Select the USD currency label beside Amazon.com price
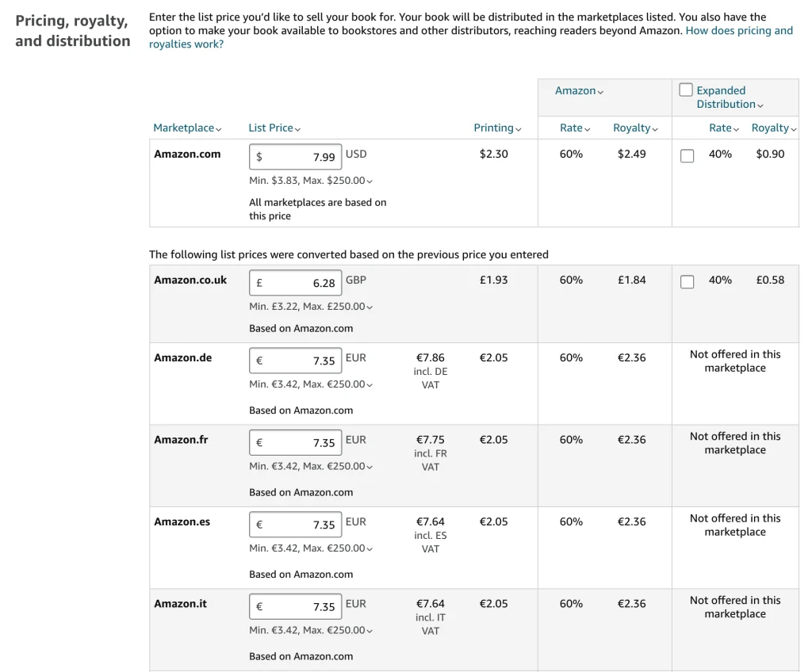The image size is (812, 672). (x=356, y=154)
